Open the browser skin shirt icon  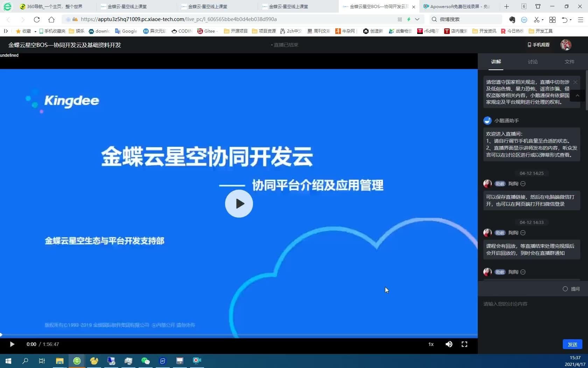coord(538,6)
